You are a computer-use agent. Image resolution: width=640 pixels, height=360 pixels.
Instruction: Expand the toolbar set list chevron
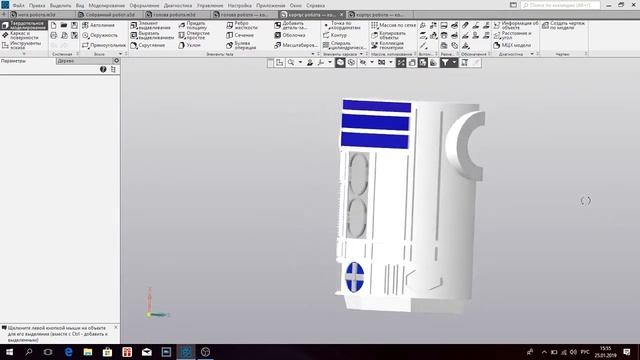pyautogui.click(x=24, y=53)
